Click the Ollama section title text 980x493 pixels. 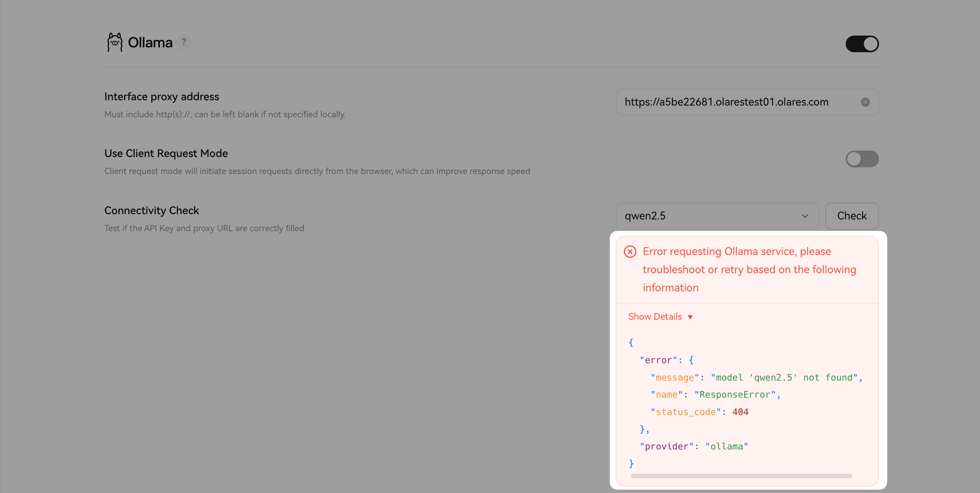[150, 43]
